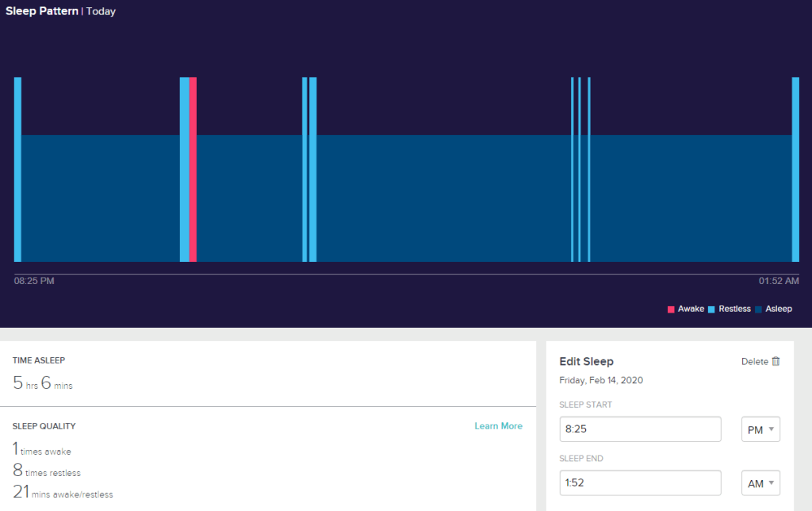Click the 8 times restless stat
812x511 pixels.
47,471
